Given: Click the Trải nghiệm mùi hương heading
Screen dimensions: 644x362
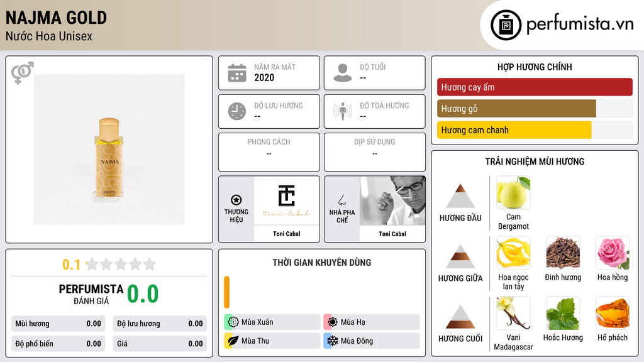Looking at the screenshot, I should pyautogui.click(x=535, y=162).
